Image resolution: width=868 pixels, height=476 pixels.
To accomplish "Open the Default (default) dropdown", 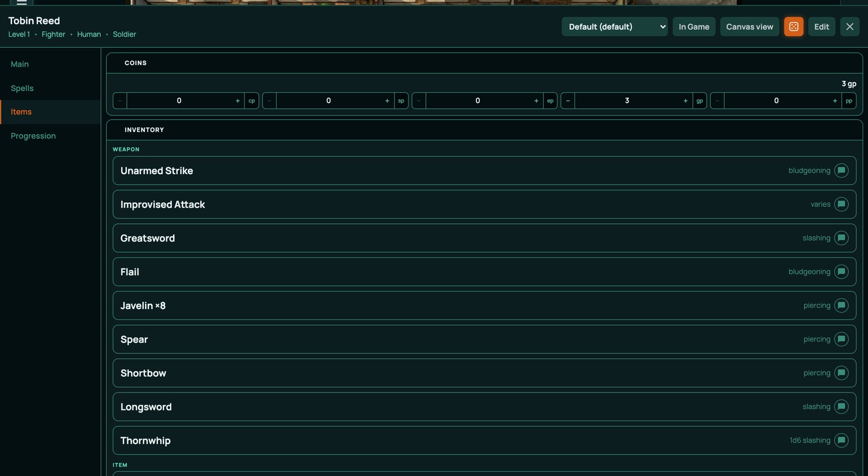I will pos(615,27).
